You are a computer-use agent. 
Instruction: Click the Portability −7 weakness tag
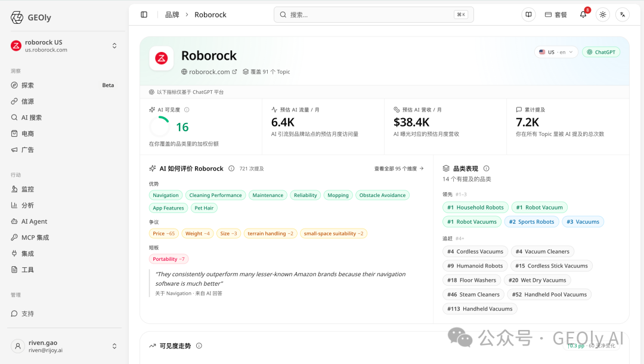[x=169, y=259]
